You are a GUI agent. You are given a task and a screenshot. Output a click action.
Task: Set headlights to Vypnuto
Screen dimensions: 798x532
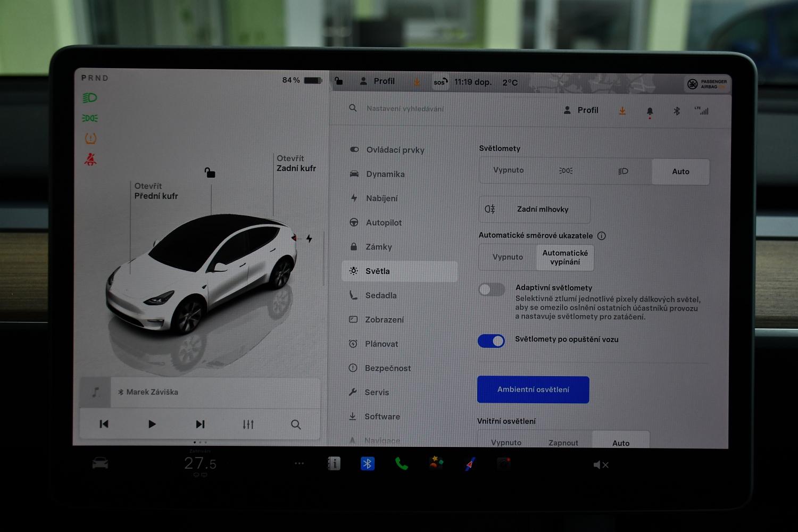tap(508, 170)
